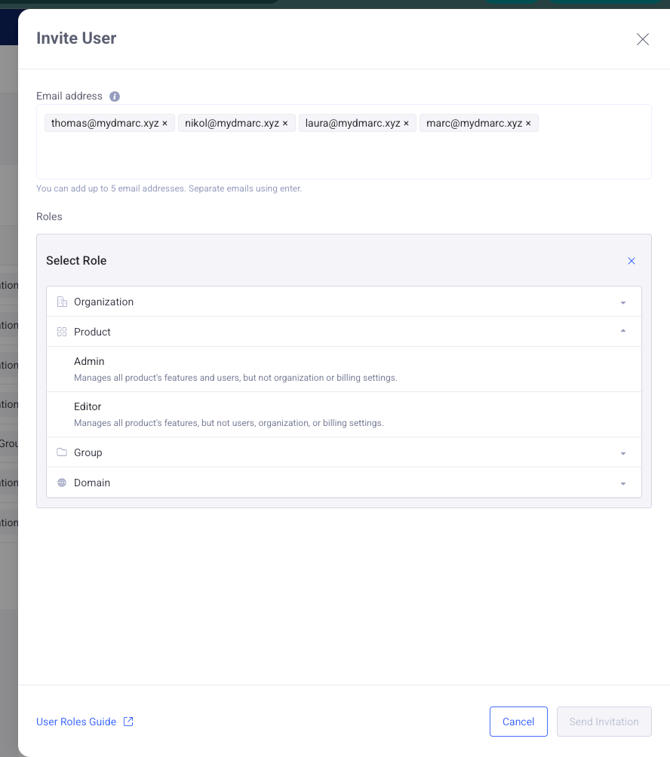Click the Domain globe icon

pyautogui.click(x=62, y=483)
